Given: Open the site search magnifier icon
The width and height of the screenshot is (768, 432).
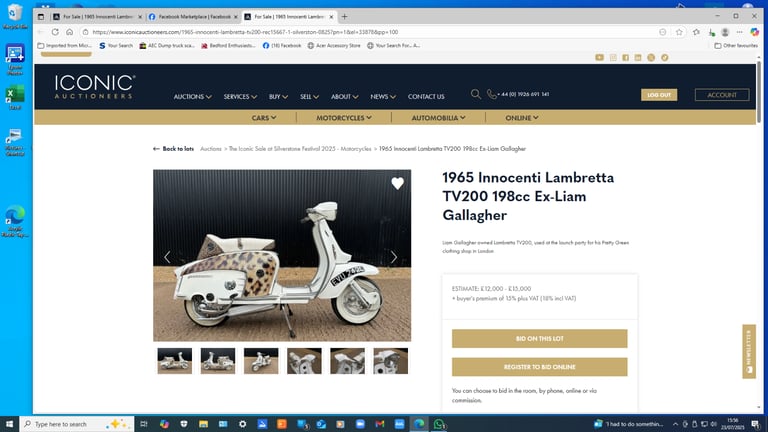Looking at the screenshot, I should click(476, 94).
